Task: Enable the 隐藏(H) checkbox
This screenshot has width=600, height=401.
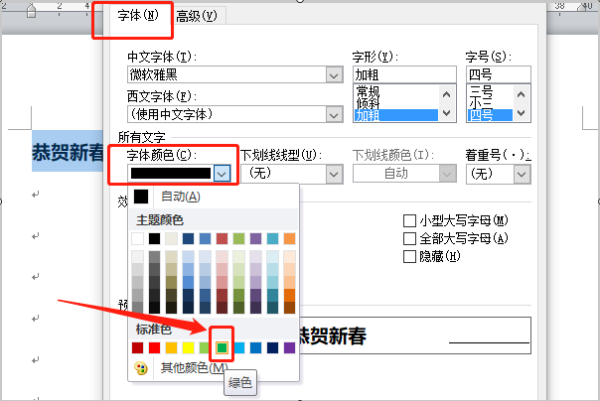Action: coord(409,256)
